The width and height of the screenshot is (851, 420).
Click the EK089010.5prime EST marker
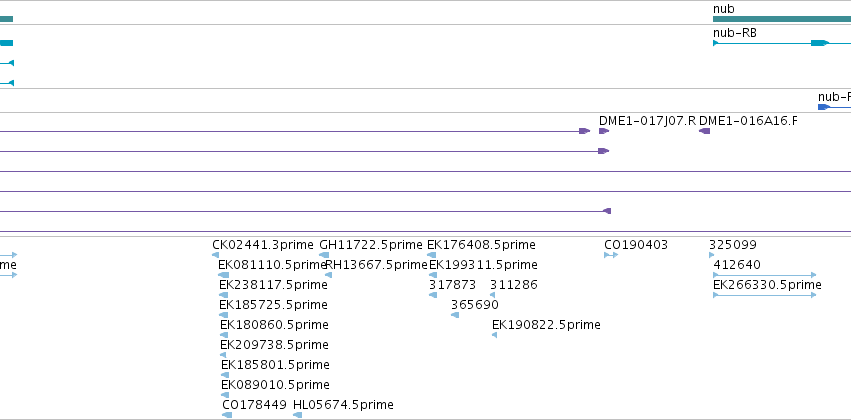pos(225,395)
